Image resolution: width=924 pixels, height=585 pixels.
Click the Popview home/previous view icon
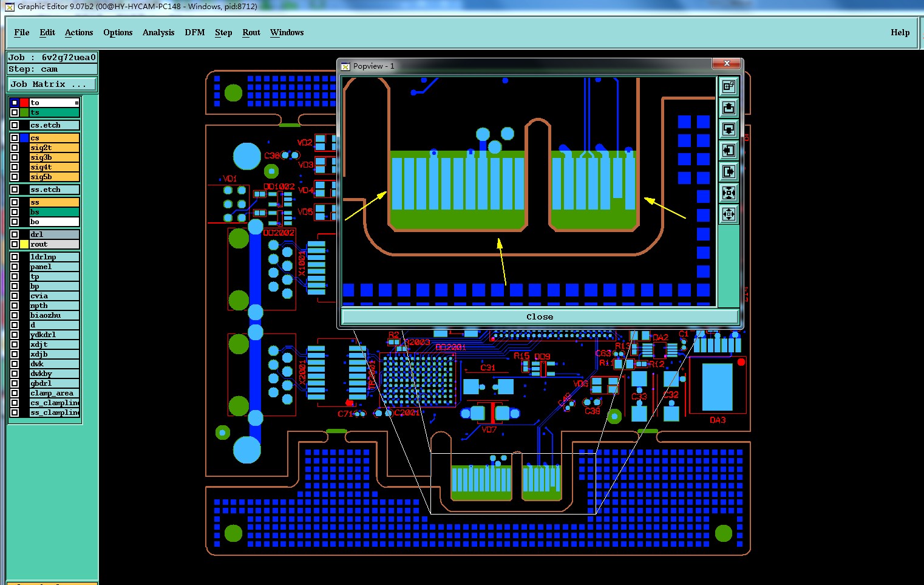[729, 87]
